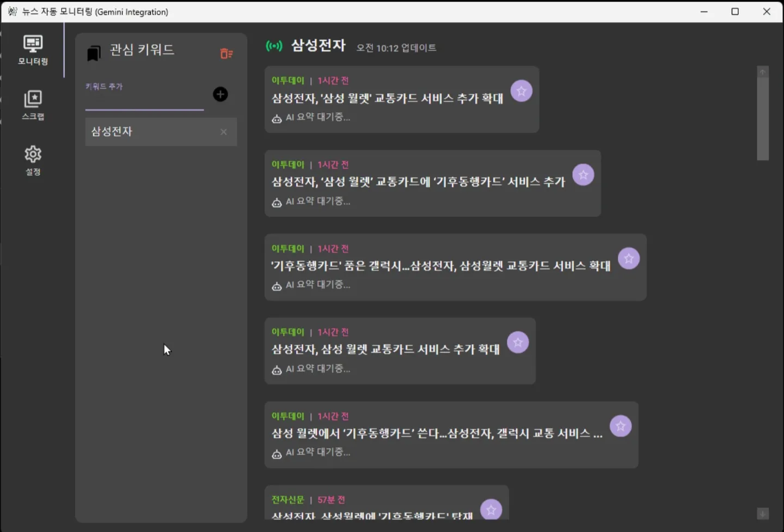784x532 pixels.
Task: Open headline 삼성전자, '삼성 월렛' 교통카드 서비스 추가 확대
Action: point(387,99)
